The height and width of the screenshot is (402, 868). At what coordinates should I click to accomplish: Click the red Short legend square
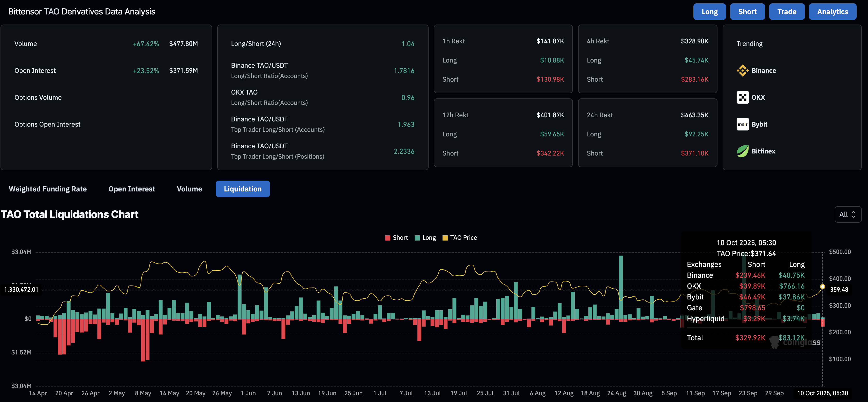[387, 238]
